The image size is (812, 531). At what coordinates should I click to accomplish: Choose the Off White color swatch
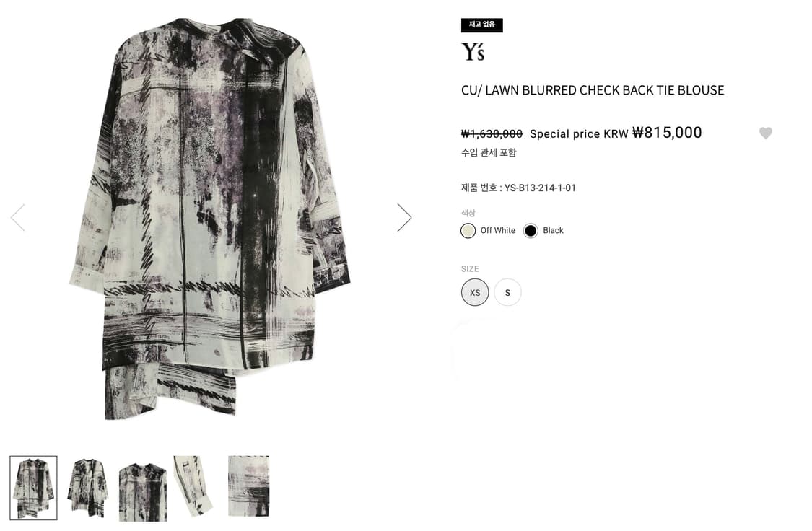click(468, 231)
